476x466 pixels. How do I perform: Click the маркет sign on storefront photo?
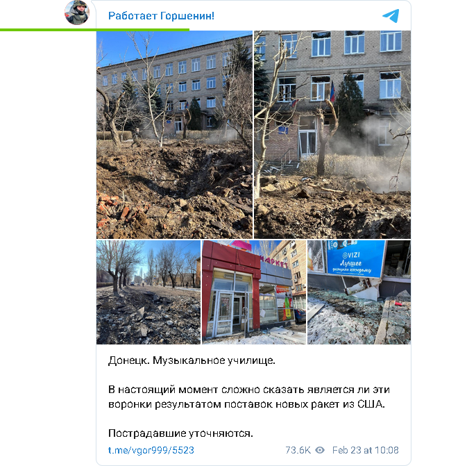(275, 262)
